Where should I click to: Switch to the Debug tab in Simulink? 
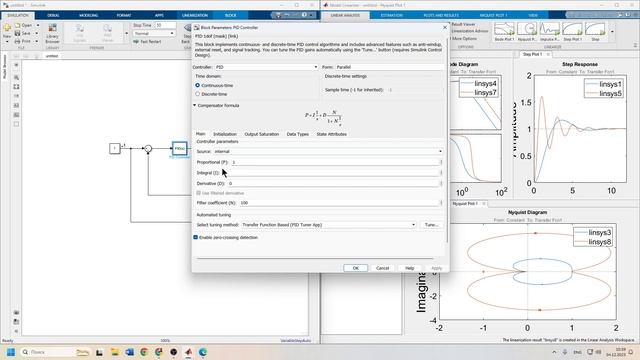click(53, 15)
